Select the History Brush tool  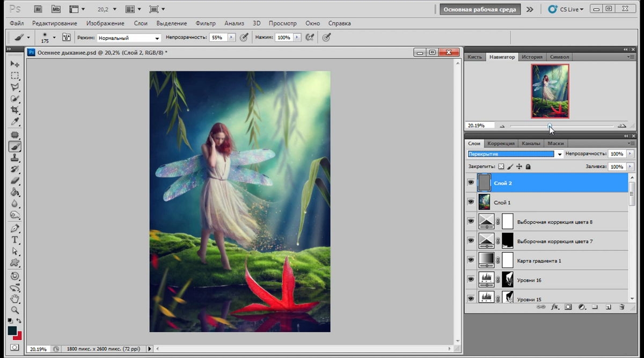[x=15, y=170]
